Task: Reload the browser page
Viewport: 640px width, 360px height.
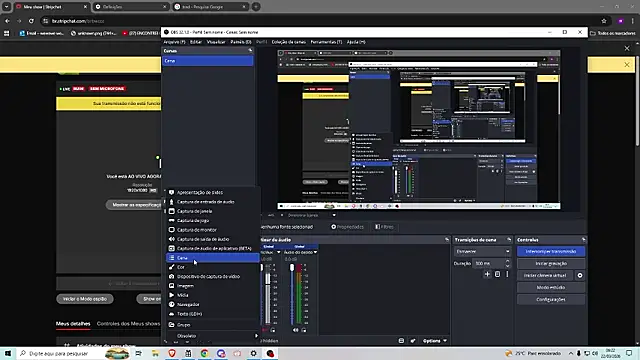Action: pos(31,21)
